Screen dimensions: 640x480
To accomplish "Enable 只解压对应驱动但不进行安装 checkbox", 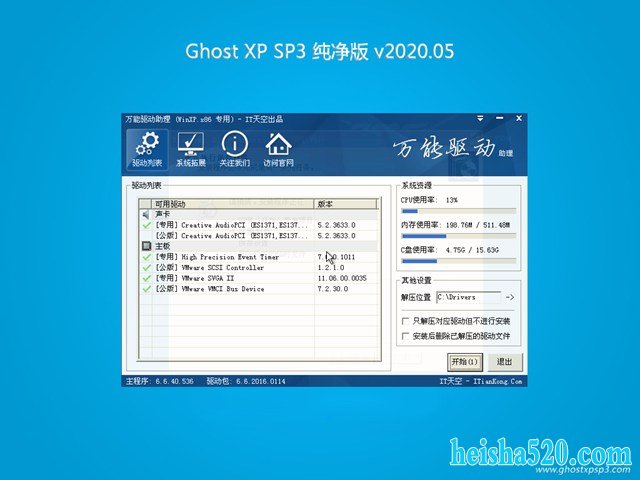I will 405,323.
